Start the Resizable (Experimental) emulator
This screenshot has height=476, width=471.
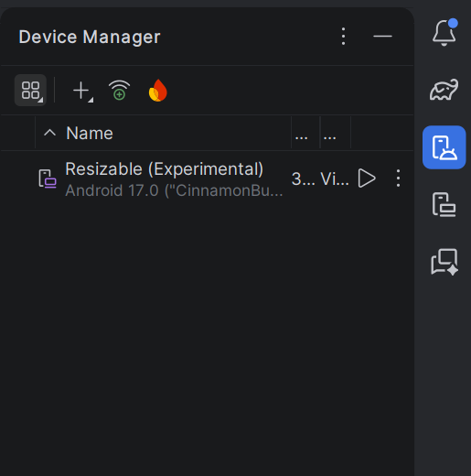[367, 178]
